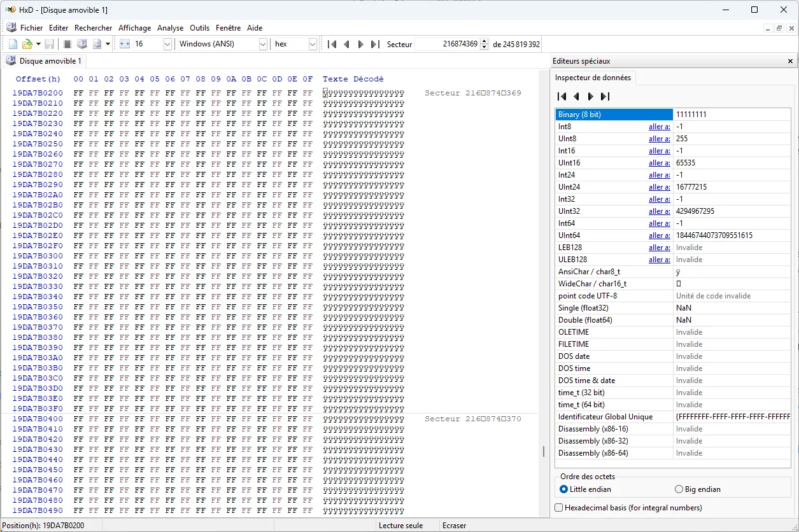The height and width of the screenshot is (532, 799).
Task: Click the Offset(h) column header
Action: (x=38, y=79)
